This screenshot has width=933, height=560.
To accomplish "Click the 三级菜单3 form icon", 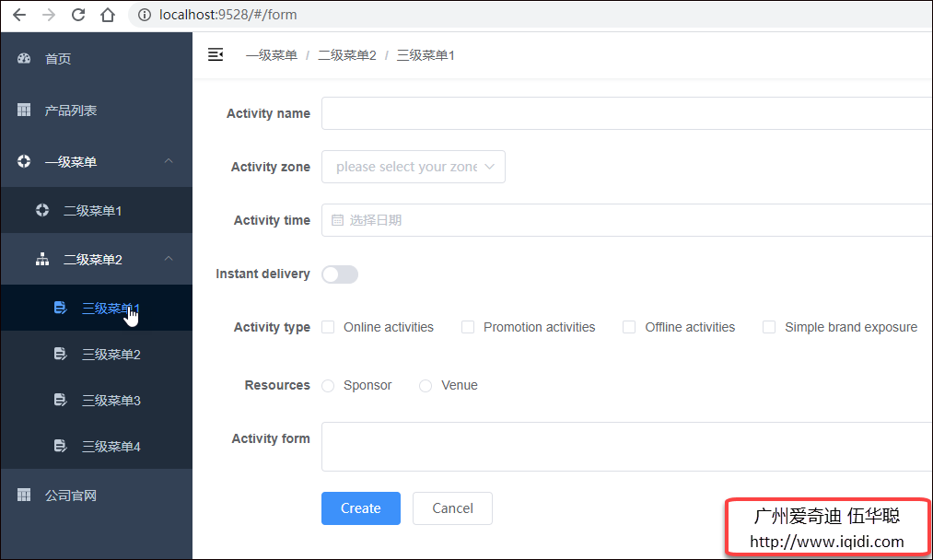I will (x=60, y=400).
